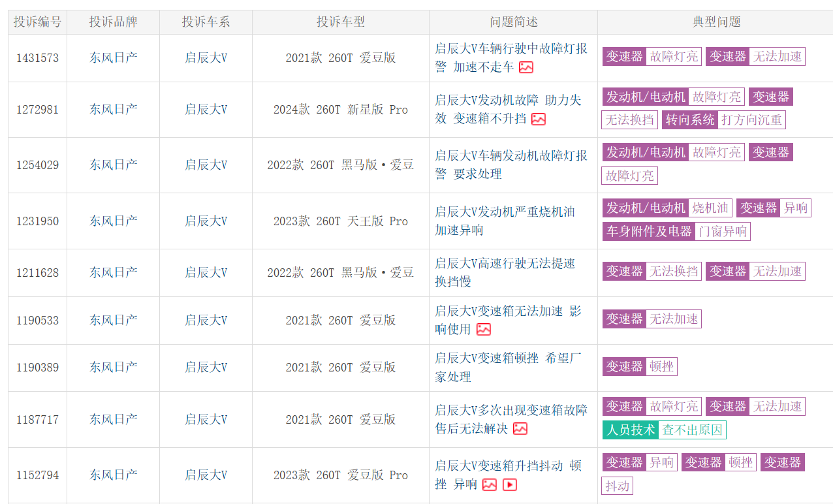The image size is (833, 504).
Task: Select complaint number 1190389
Action: tap(37, 368)
